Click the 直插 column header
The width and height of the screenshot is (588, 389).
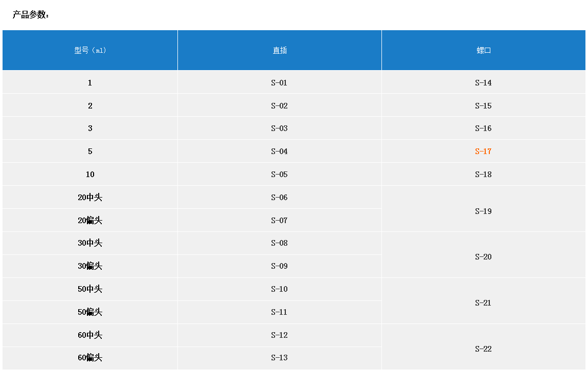pos(280,50)
